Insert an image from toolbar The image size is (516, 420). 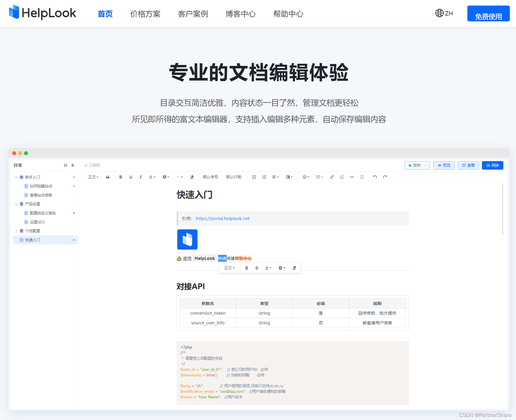342,177
